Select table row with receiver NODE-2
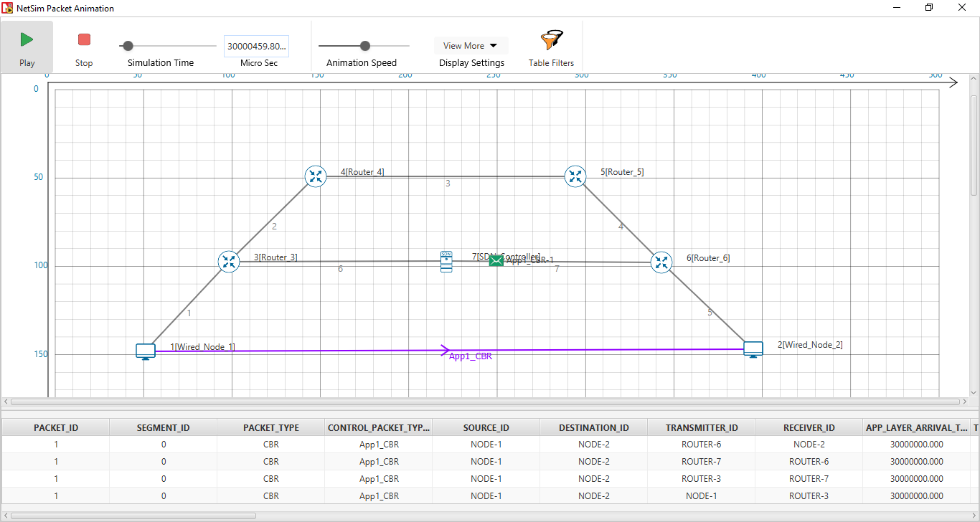980x522 pixels. 486,444
